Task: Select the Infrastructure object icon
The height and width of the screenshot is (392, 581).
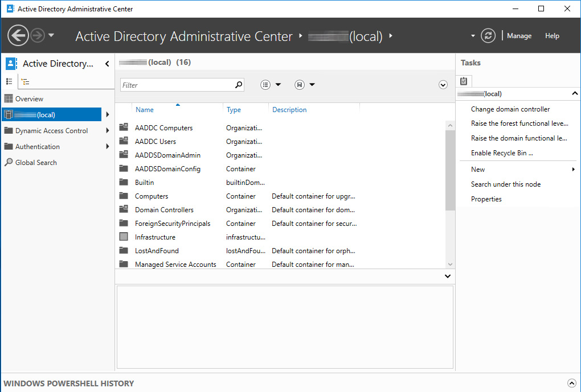Action: click(x=124, y=237)
